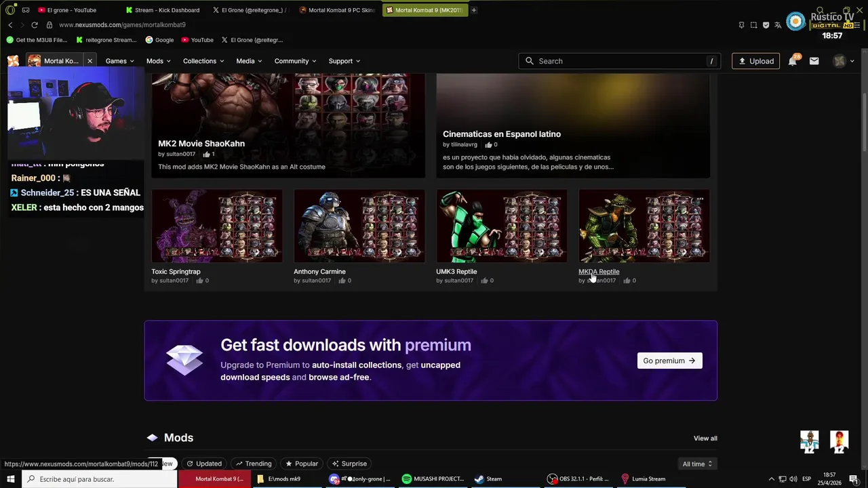The height and width of the screenshot is (488, 868).
Task: Open the Anthony Carmine thumbnail
Action: click(x=359, y=226)
